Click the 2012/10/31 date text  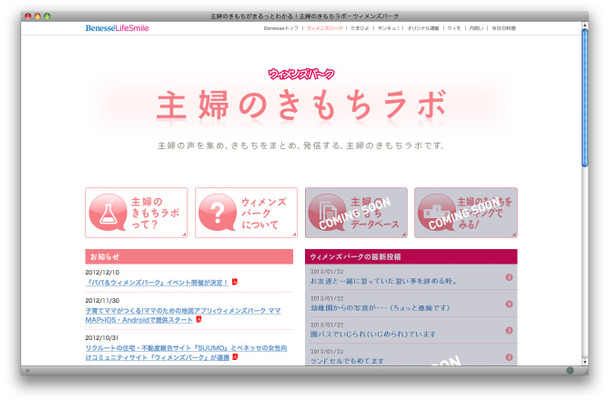[102, 338]
